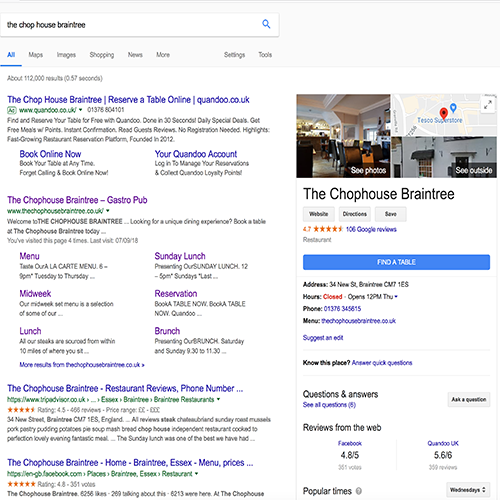Open Facebook reviews from the web link
Screen dimensions: 500x500
350,443
